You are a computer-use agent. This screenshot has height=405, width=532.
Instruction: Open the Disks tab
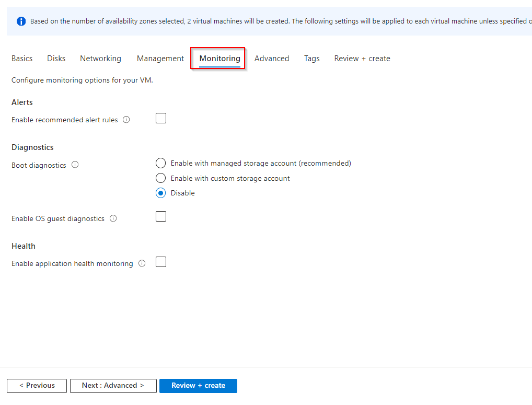click(x=56, y=59)
